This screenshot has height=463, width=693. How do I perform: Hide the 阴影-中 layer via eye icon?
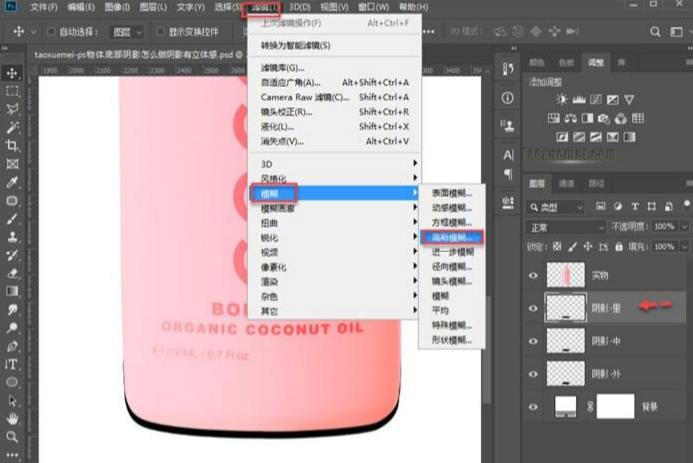tap(533, 341)
